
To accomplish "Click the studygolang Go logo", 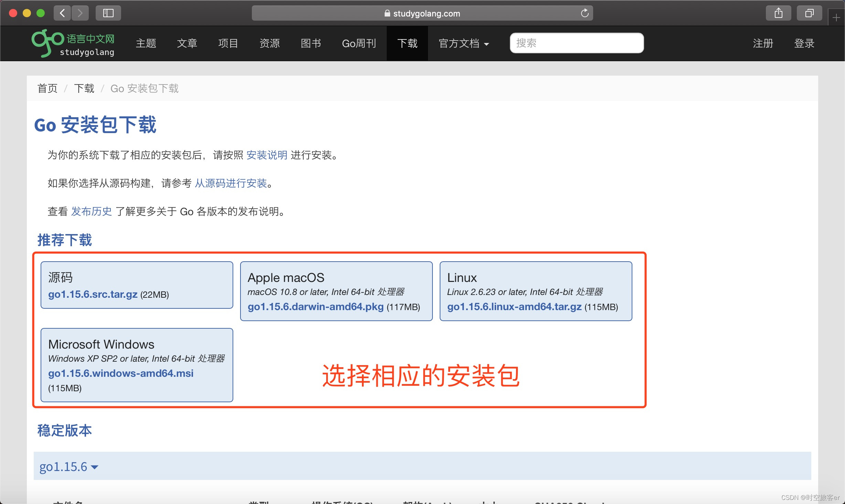I will [x=73, y=43].
